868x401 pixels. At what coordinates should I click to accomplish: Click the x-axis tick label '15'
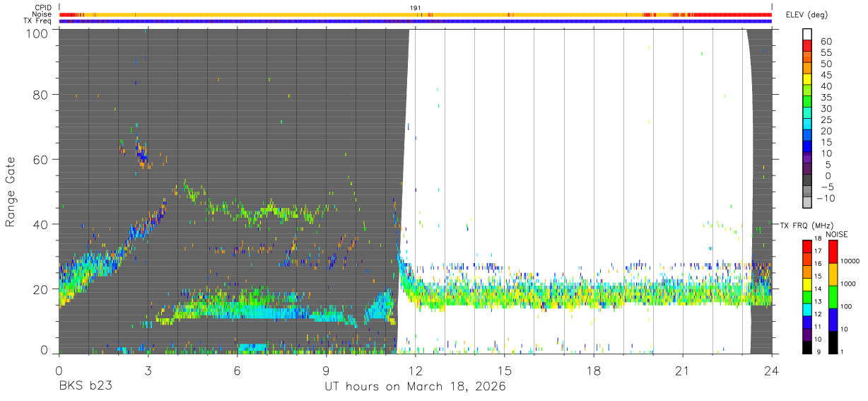click(x=504, y=370)
